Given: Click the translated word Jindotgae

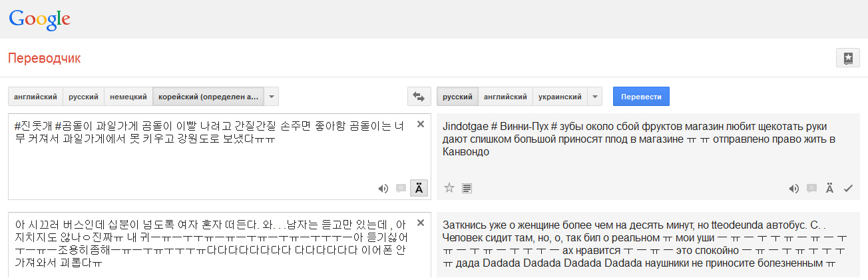Looking at the screenshot, I should point(465,127).
